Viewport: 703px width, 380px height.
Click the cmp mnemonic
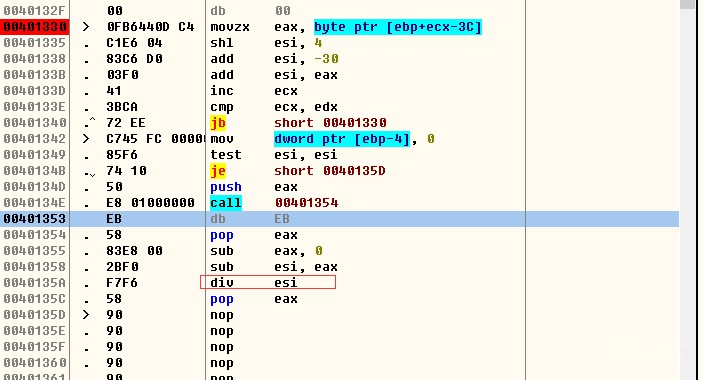point(222,107)
